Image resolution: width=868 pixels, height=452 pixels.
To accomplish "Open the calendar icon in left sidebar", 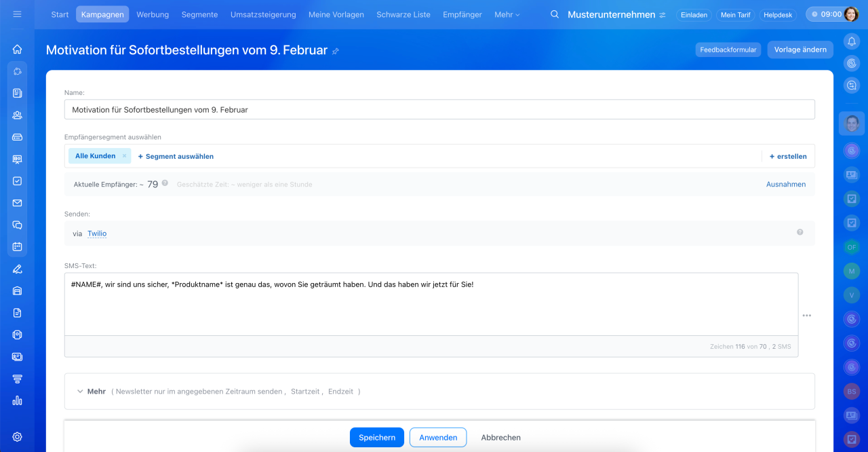I will [x=17, y=246].
